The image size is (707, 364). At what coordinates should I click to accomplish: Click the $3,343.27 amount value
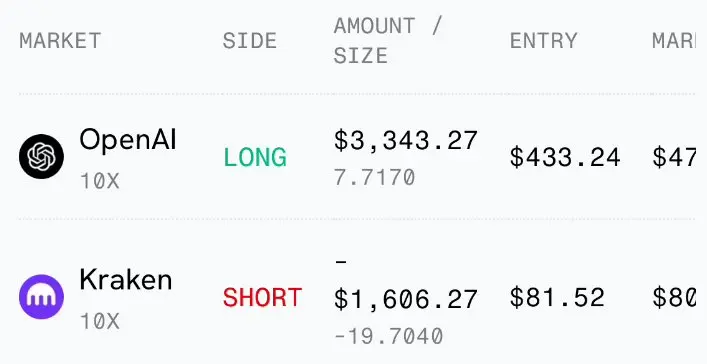pos(405,140)
